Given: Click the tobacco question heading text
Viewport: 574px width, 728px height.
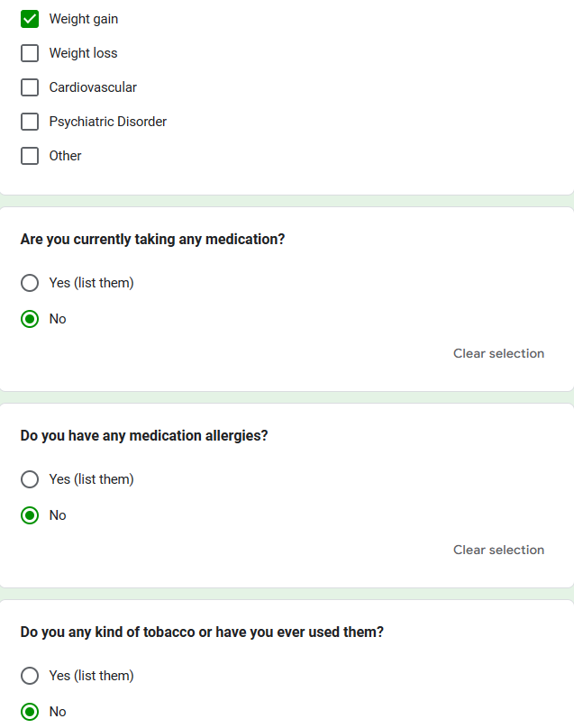Looking at the screenshot, I should click(x=202, y=632).
